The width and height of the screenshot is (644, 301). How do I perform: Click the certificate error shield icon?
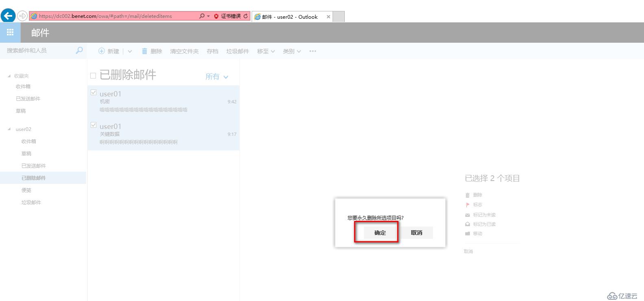[216, 16]
